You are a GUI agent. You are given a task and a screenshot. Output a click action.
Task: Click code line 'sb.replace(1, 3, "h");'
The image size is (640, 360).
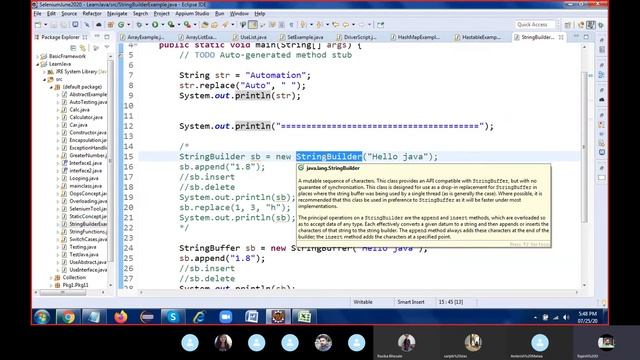tap(235, 207)
